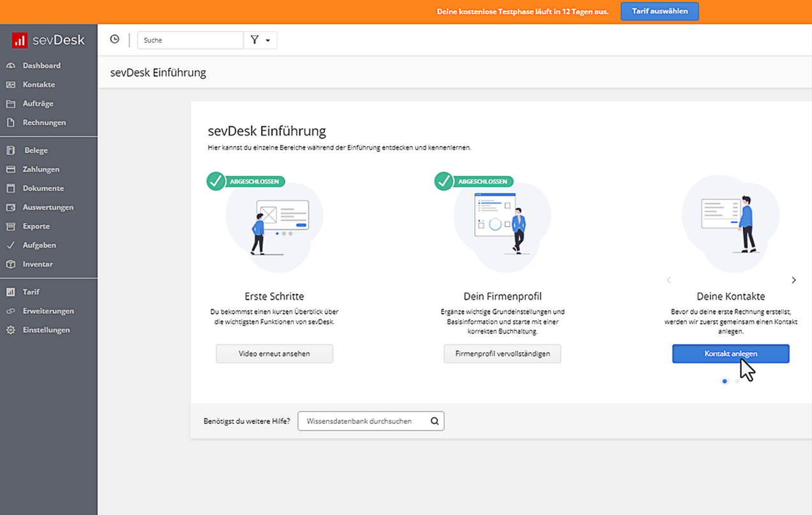Click the Dokumente icon in sidebar

[x=11, y=188]
